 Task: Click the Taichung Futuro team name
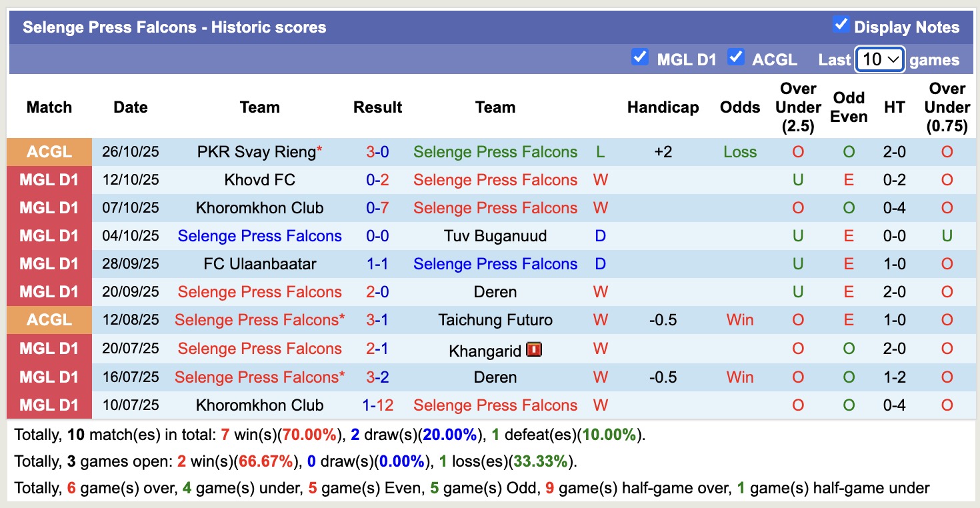pyautogui.click(x=495, y=319)
